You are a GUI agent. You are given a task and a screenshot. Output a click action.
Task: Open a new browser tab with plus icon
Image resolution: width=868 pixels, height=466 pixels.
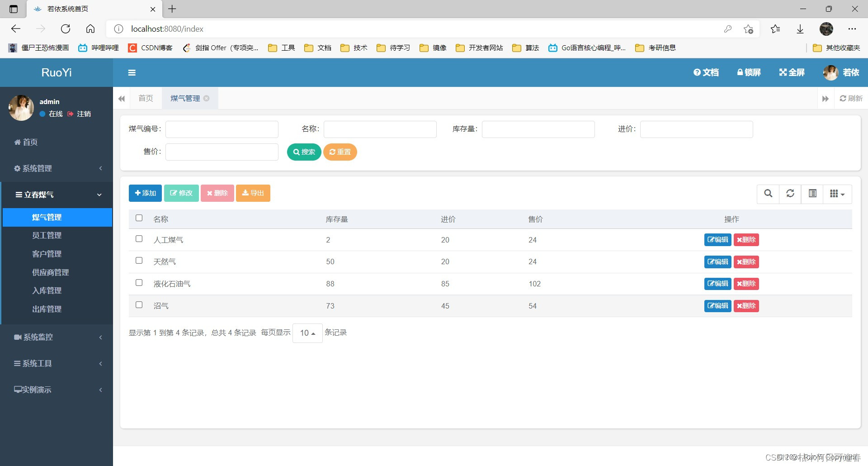172,9
